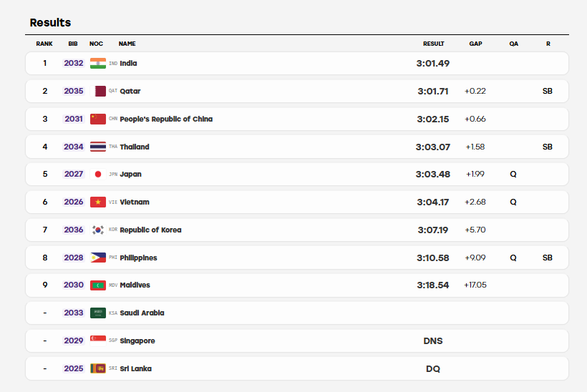
Task: Click the GAP column header
Action: click(476, 44)
